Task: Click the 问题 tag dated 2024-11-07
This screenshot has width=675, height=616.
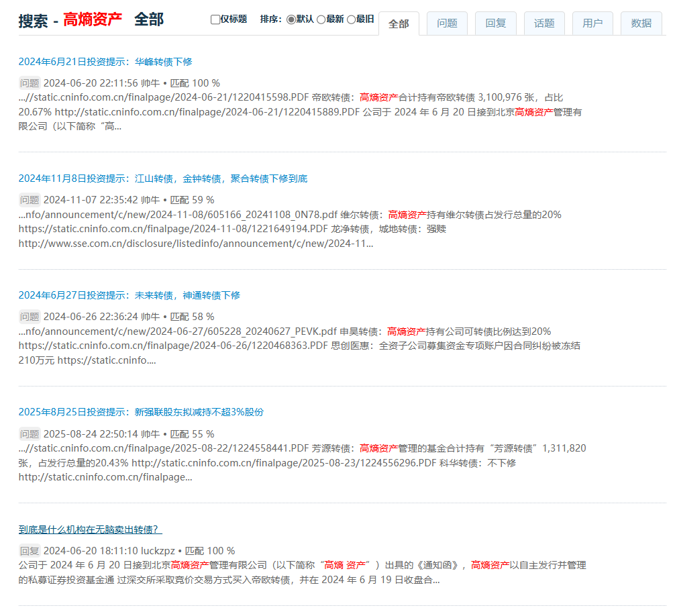Action: [x=30, y=200]
